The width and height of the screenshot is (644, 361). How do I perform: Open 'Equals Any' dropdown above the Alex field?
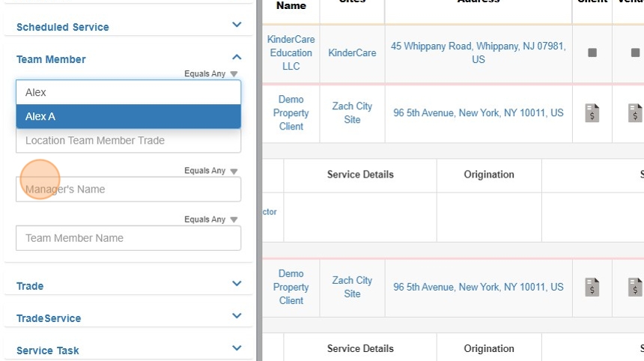click(x=211, y=74)
